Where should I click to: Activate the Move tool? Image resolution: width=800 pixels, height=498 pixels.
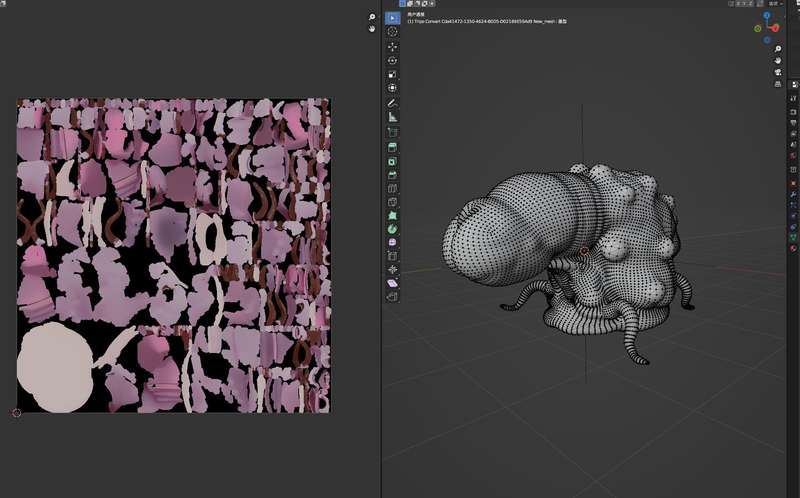pyautogui.click(x=392, y=47)
